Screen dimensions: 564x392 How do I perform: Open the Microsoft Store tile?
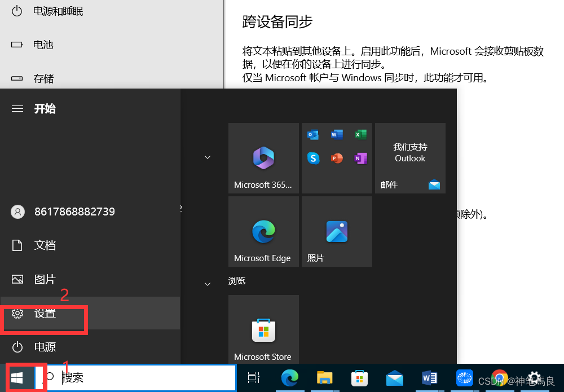(263, 329)
